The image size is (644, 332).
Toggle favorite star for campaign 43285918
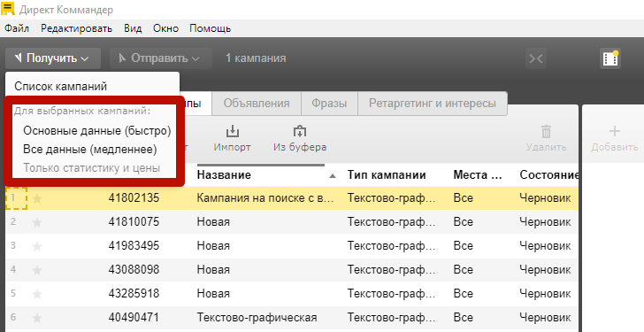(37, 294)
